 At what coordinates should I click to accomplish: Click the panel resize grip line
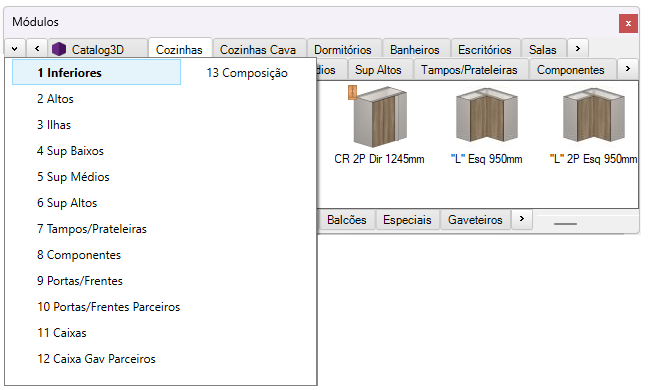pyautogui.click(x=565, y=224)
